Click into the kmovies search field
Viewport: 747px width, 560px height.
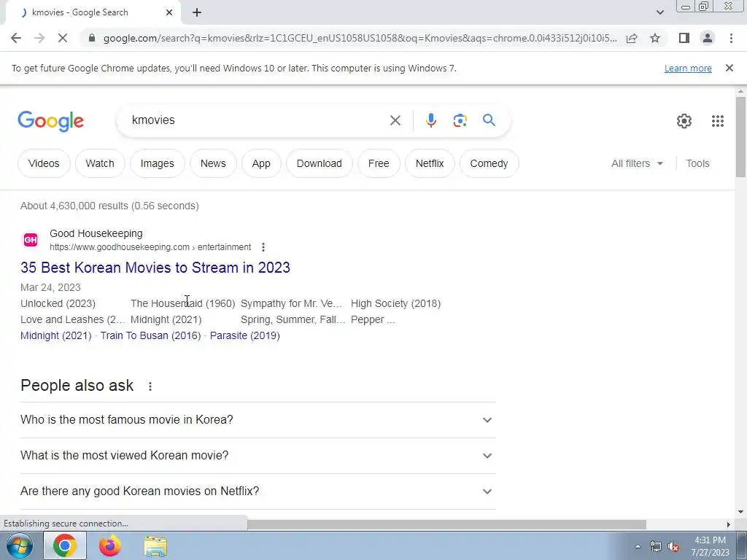258,120
